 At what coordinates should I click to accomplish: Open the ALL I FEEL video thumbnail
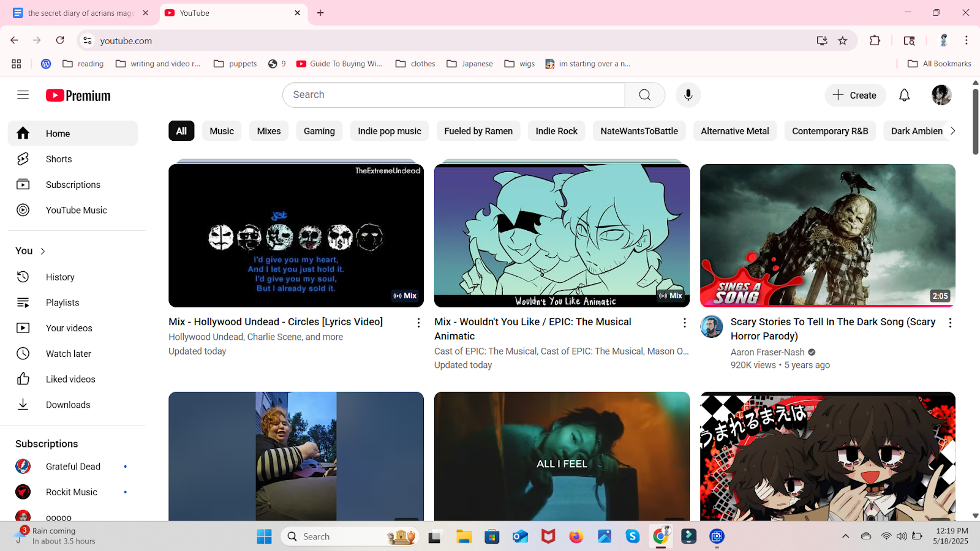562,457
